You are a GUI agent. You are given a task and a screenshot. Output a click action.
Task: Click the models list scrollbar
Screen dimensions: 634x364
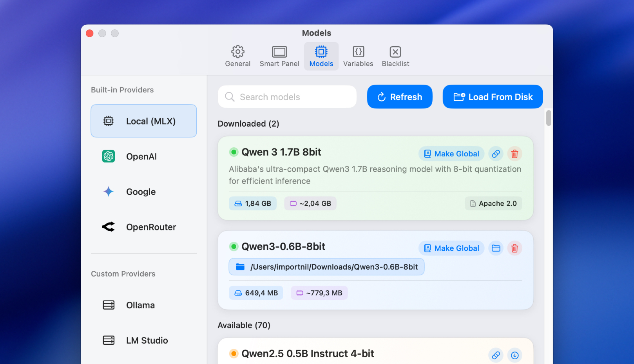point(549,118)
